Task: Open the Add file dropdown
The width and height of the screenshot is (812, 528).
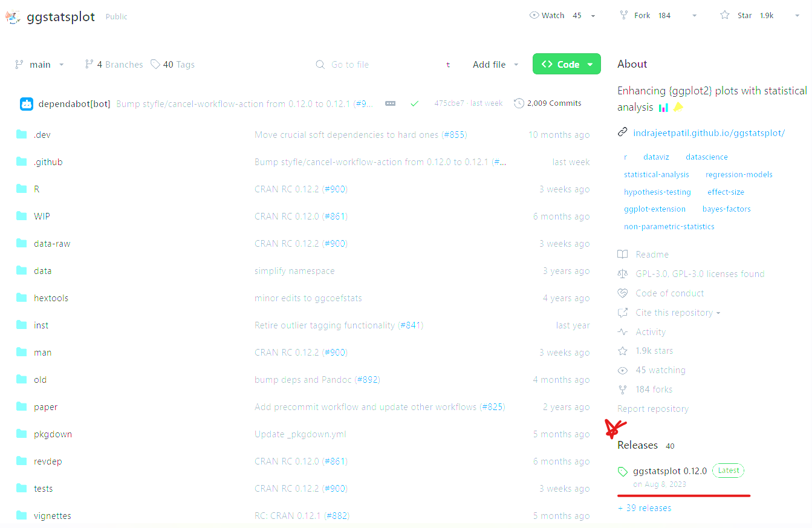Action: coord(496,64)
